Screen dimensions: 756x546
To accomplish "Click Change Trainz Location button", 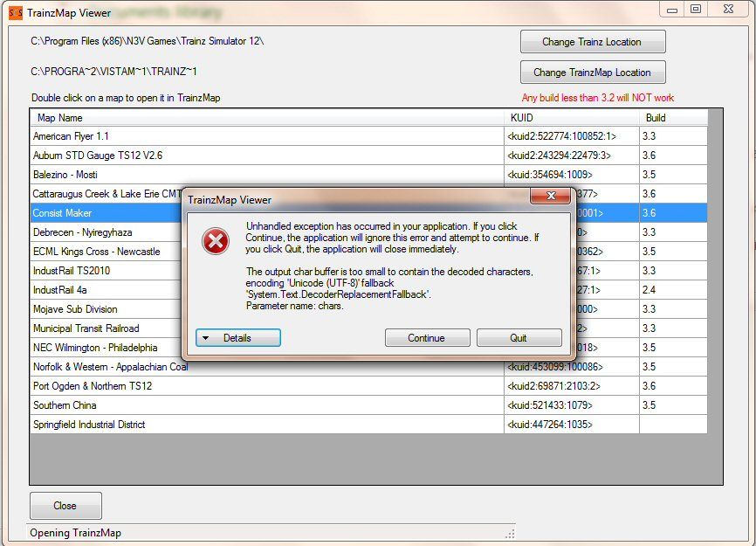I will click(x=593, y=42).
